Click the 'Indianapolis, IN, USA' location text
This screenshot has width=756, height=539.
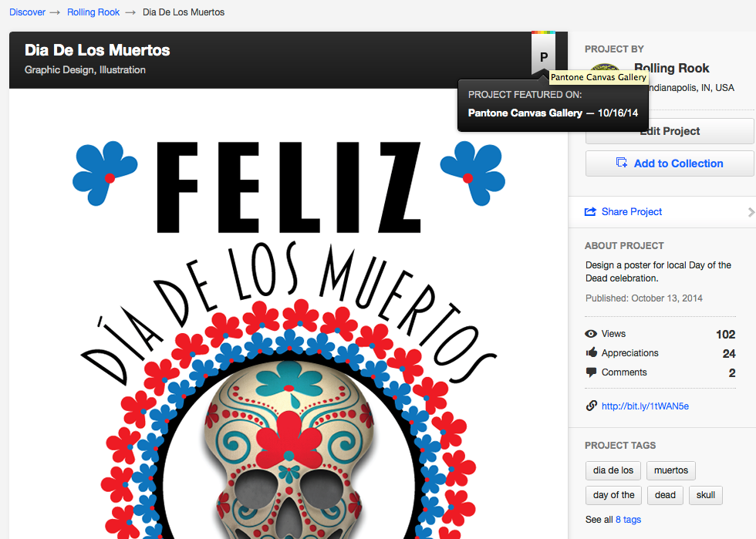click(x=691, y=88)
